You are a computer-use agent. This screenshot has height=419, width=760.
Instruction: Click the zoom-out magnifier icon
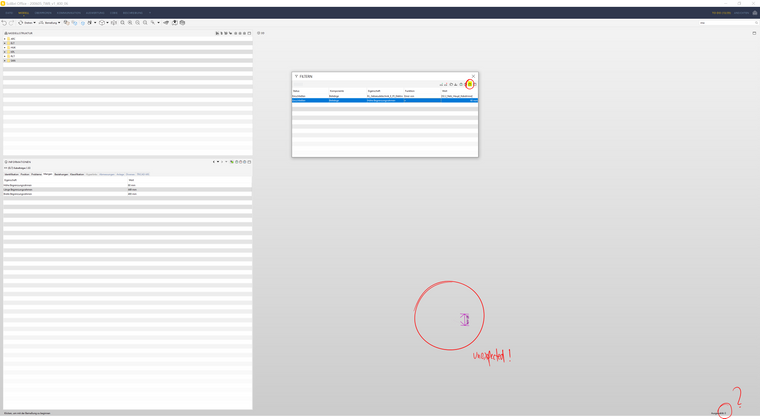138,23
